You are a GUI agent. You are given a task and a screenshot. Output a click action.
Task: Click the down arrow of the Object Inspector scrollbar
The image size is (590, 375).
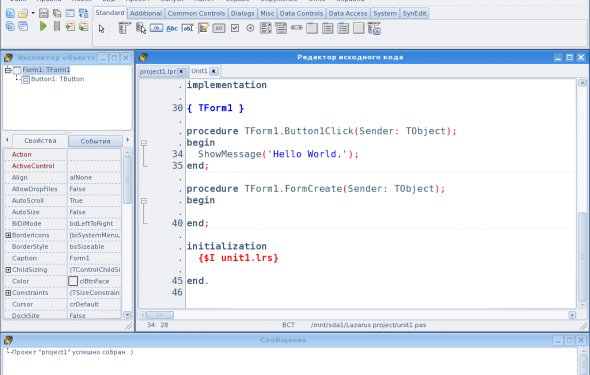[127, 315]
